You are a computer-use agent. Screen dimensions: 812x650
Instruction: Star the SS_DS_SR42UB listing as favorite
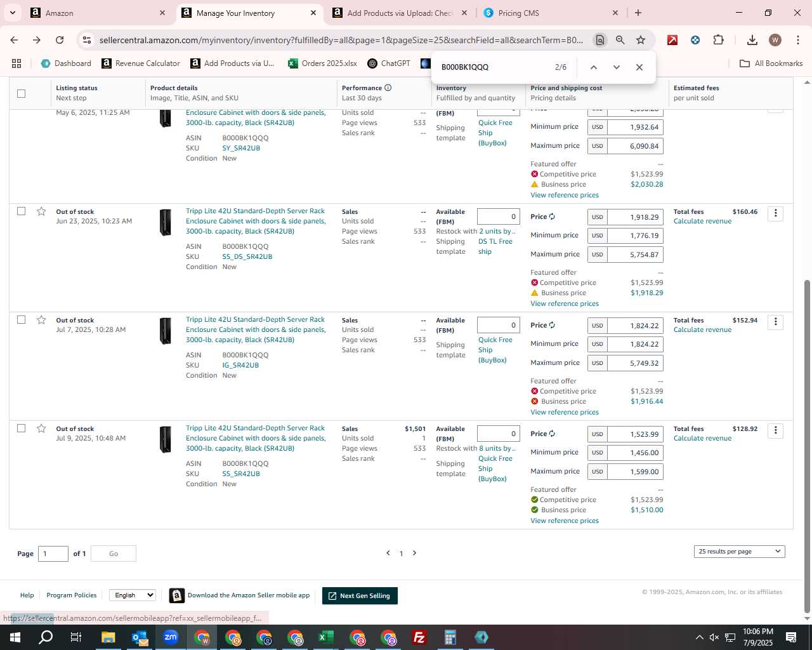click(41, 211)
